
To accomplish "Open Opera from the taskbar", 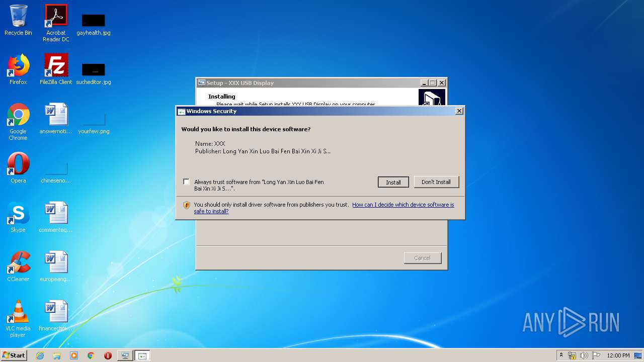I will [x=108, y=355].
